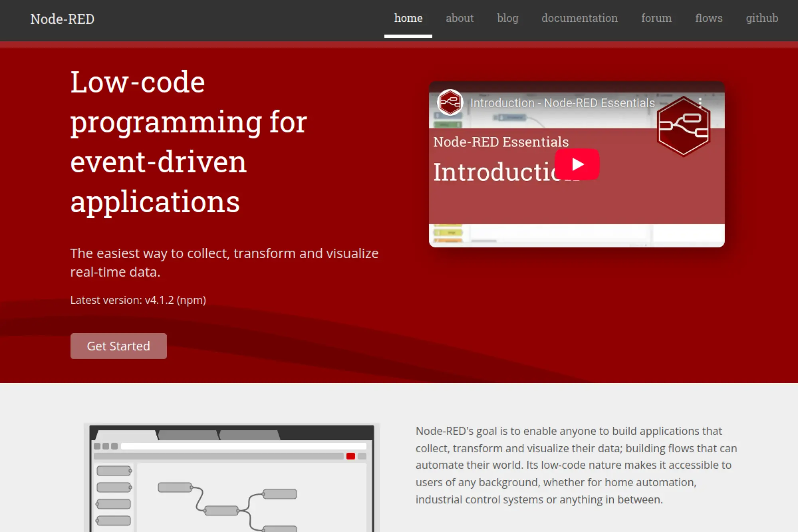Open the video's three-dot more options
This screenshot has height=532, width=798.
click(700, 103)
